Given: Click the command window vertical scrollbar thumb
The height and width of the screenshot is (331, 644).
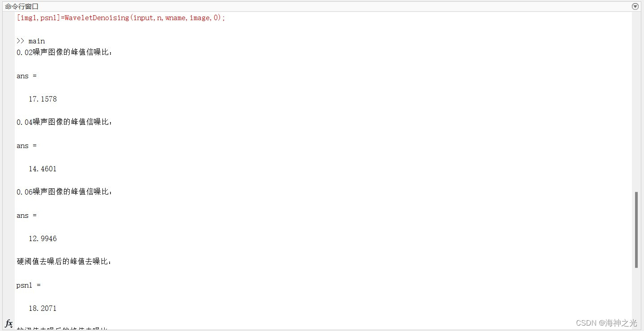Looking at the screenshot, I should pos(636,230).
